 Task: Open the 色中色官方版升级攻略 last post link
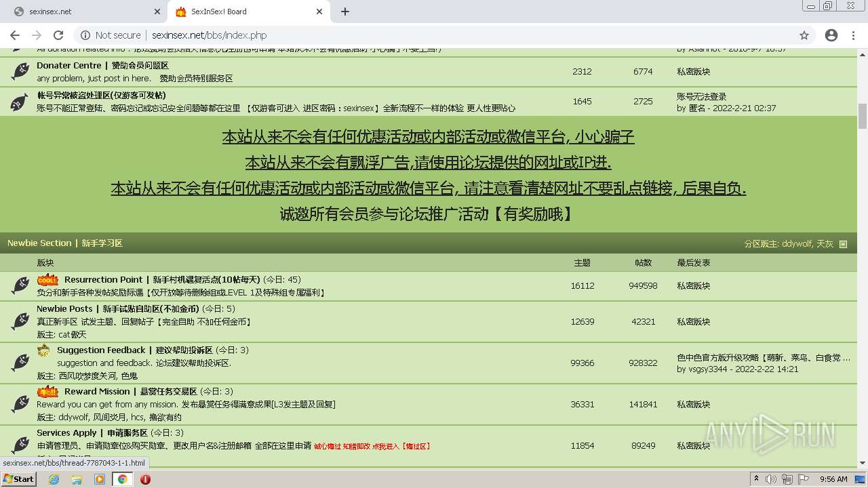763,357
